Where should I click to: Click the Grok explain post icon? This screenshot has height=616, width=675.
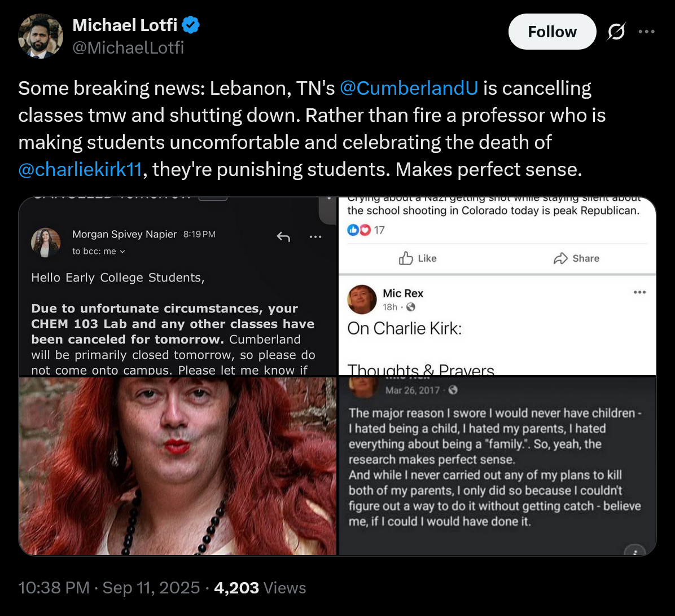pyautogui.click(x=616, y=33)
